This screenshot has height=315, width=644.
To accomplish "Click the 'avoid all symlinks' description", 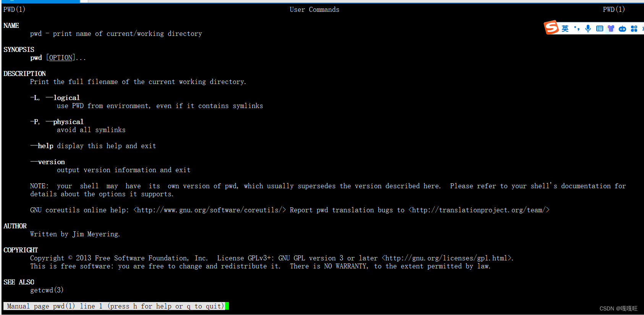I will (x=91, y=130).
